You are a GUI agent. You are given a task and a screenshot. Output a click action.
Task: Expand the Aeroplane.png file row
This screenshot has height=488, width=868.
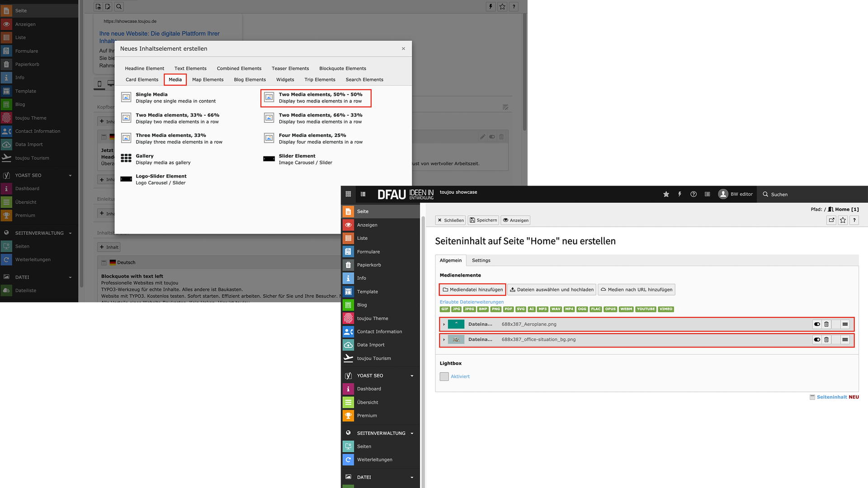444,324
